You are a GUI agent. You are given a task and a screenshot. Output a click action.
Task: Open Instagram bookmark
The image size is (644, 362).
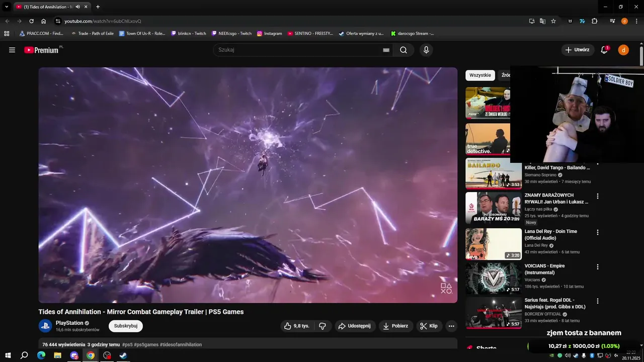(269, 33)
